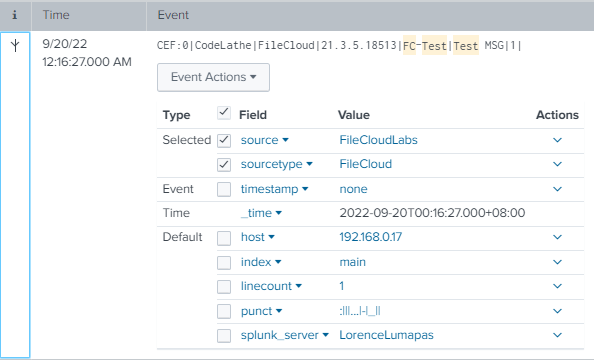Open actions chevron for timestamp row
The image size is (594, 360).
pyautogui.click(x=557, y=189)
